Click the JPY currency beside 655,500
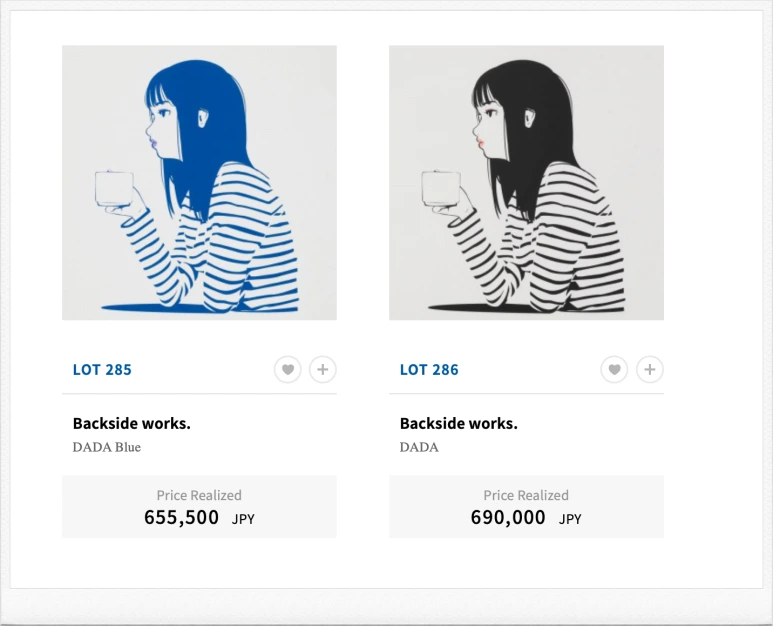The height and width of the screenshot is (626, 773). pos(243,519)
